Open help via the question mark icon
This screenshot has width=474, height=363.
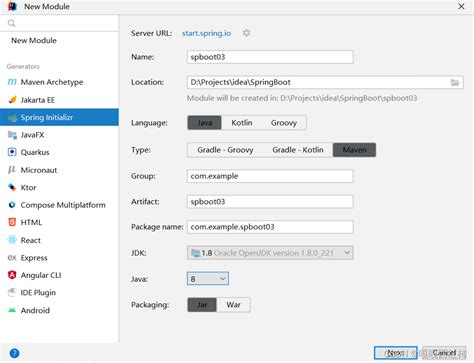[14, 353]
